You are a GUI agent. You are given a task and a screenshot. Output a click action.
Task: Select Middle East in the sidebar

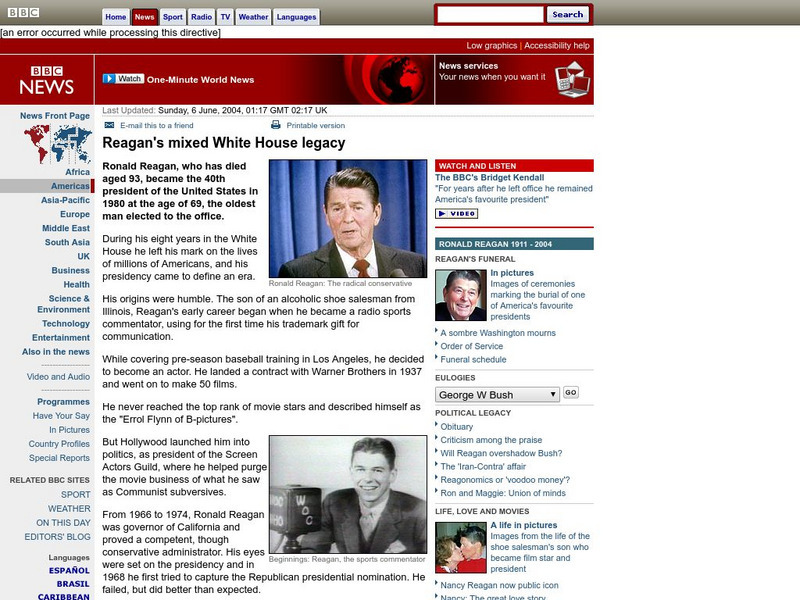coord(66,228)
